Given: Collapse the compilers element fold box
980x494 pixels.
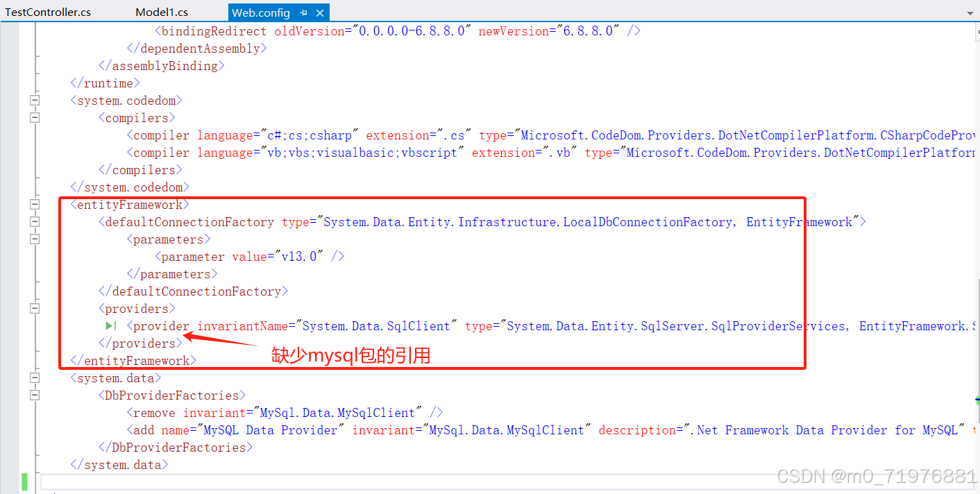Looking at the screenshot, I should (x=35, y=117).
